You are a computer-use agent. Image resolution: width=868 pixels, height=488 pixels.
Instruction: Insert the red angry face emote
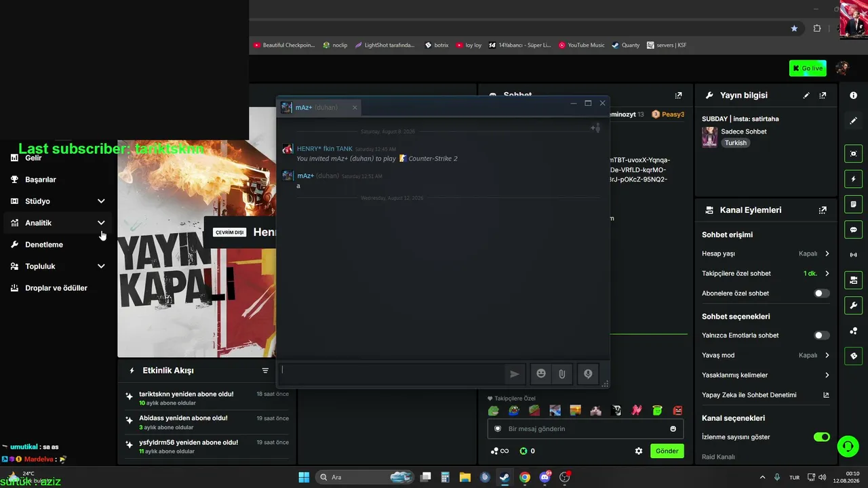tap(677, 410)
